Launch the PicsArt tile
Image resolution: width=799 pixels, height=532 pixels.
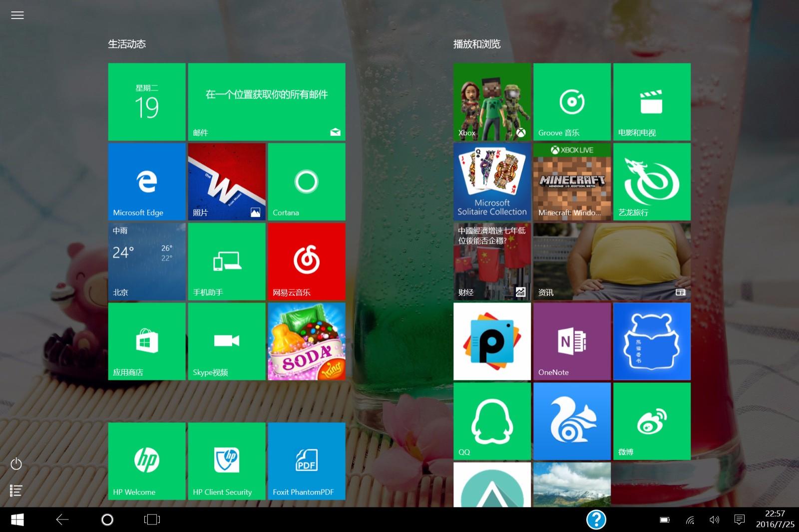[492, 341]
